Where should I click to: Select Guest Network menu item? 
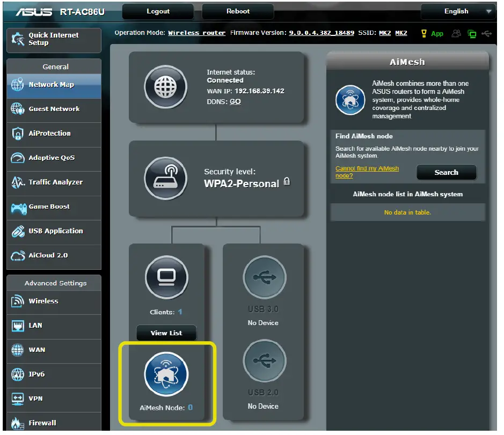point(54,109)
